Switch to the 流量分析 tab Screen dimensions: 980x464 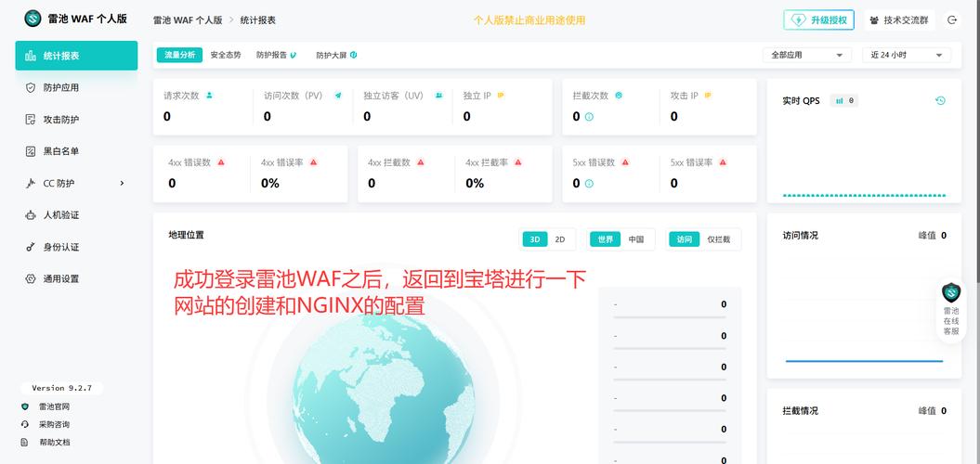[179, 55]
